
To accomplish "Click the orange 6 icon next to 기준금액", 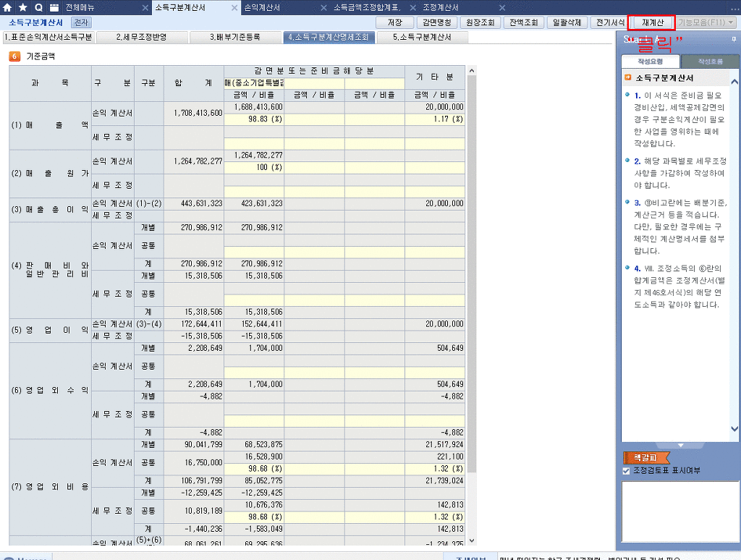I will pyautogui.click(x=14, y=56).
